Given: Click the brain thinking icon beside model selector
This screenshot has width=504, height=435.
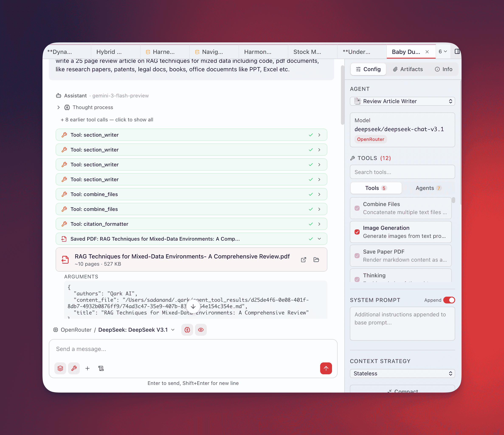Looking at the screenshot, I should pos(187,330).
